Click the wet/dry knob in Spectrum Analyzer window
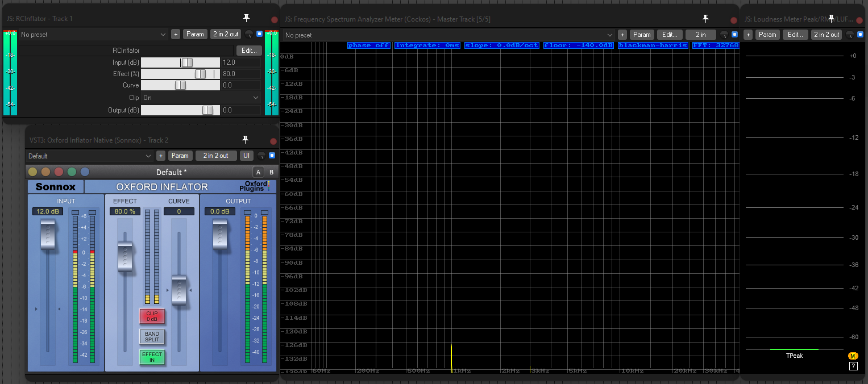Image resolution: width=868 pixels, height=384 pixels. coord(724,35)
